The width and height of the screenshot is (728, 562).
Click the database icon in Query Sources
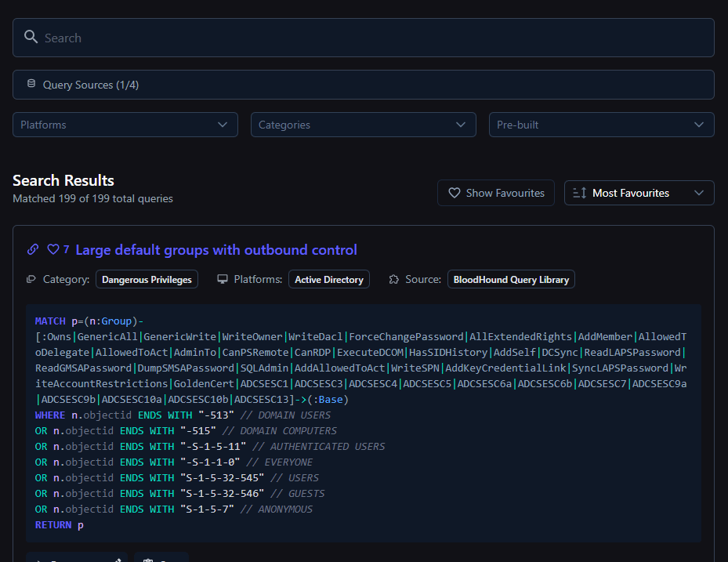pos(31,85)
